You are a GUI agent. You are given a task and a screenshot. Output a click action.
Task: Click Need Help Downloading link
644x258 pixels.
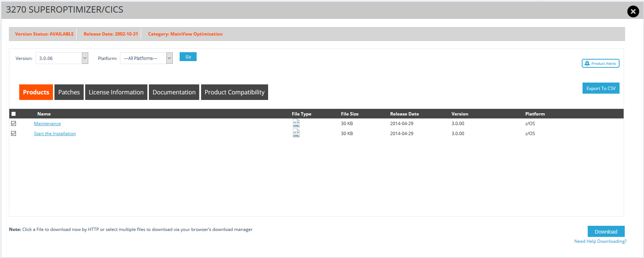(x=600, y=241)
